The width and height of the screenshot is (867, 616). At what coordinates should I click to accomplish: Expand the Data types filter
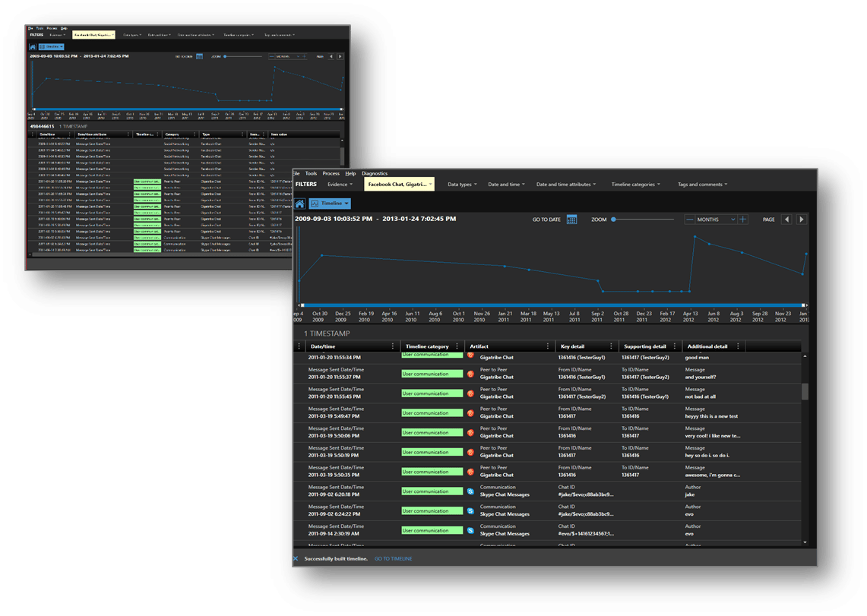[x=462, y=185]
